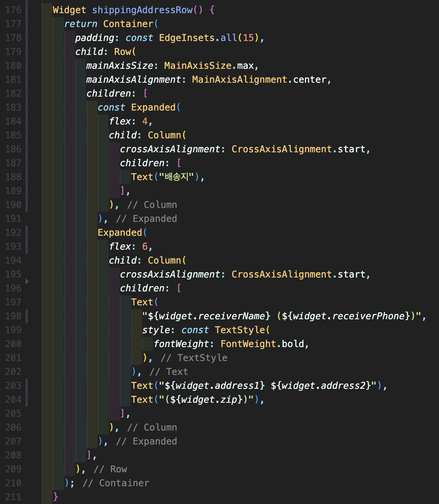439x504 pixels.
Task: Click the flex value 6
Action: (x=145, y=247)
